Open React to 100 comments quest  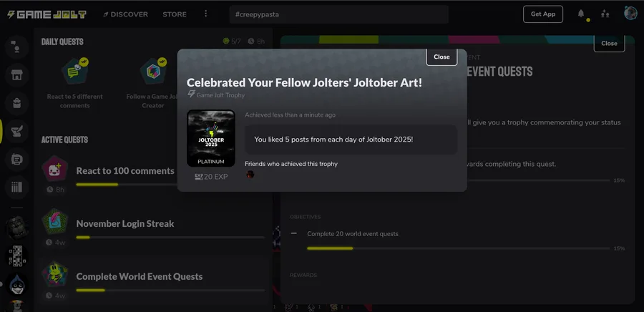(153, 174)
